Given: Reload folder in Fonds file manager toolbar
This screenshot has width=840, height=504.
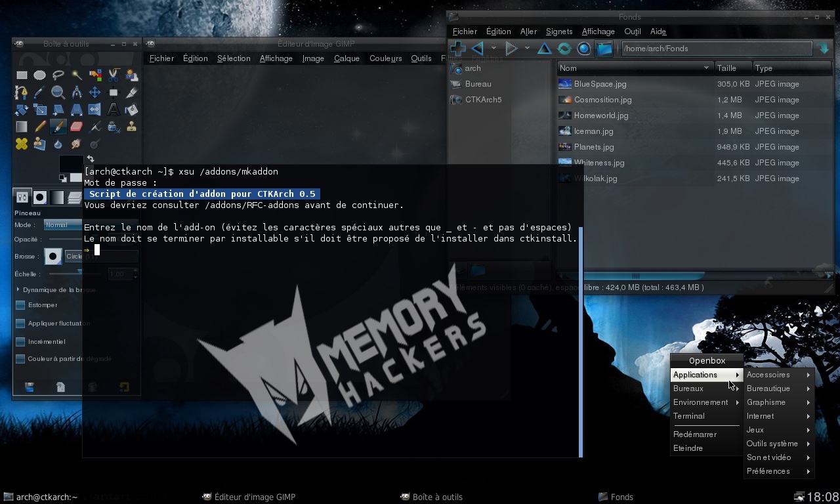Looking at the screenshot, I should 564,49.
